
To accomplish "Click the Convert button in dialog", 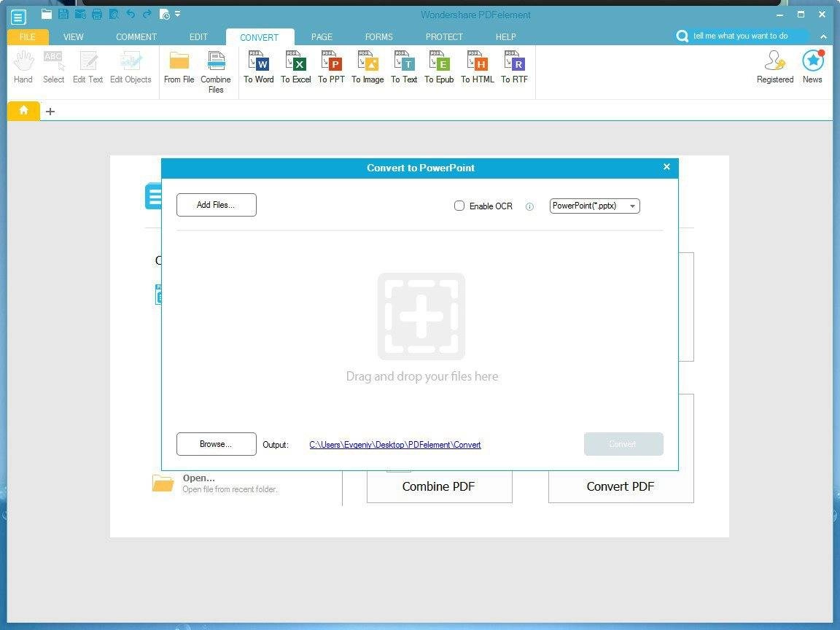I will pyautogui.click(x=623, y=444).
